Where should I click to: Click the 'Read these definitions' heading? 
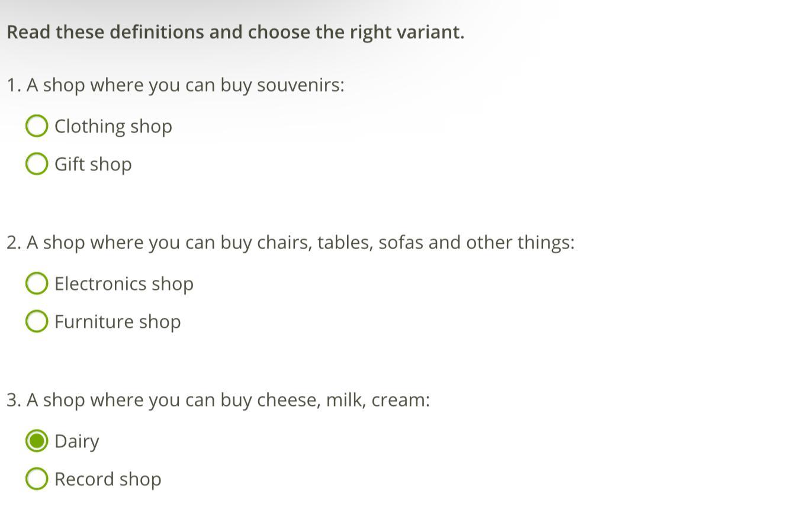tap(235, 32)
